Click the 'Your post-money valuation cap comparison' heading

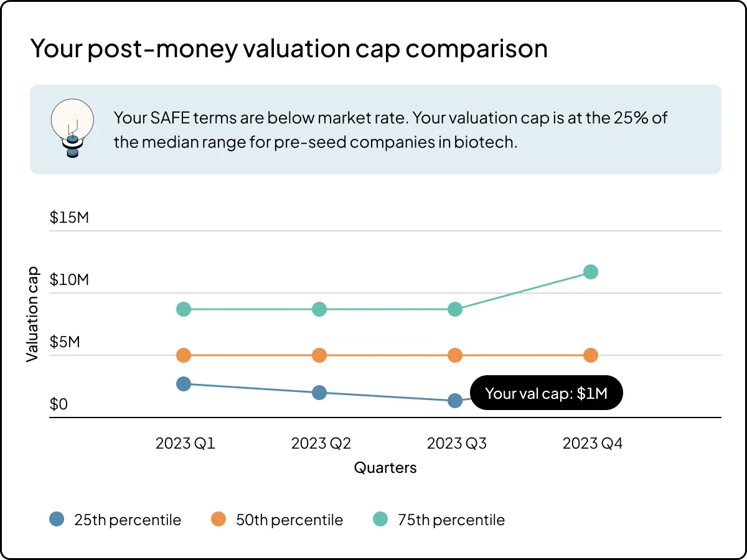[289, 49]
